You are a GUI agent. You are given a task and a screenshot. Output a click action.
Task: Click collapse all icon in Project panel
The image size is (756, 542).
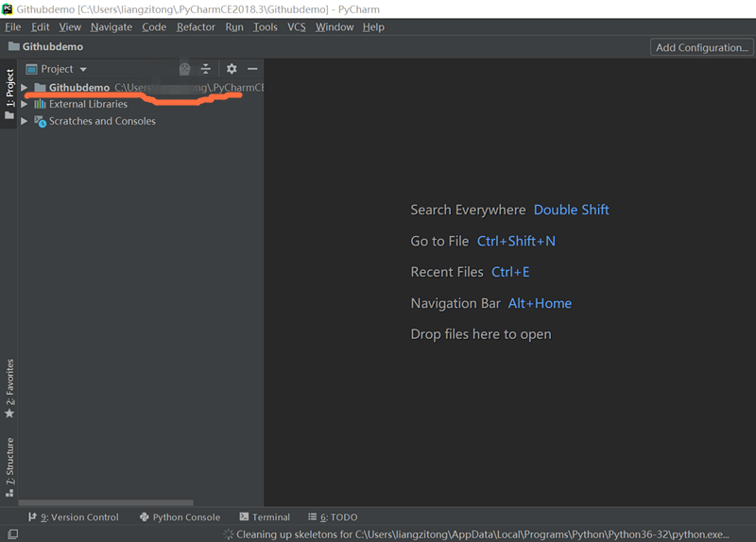click(x=206, y=69)
